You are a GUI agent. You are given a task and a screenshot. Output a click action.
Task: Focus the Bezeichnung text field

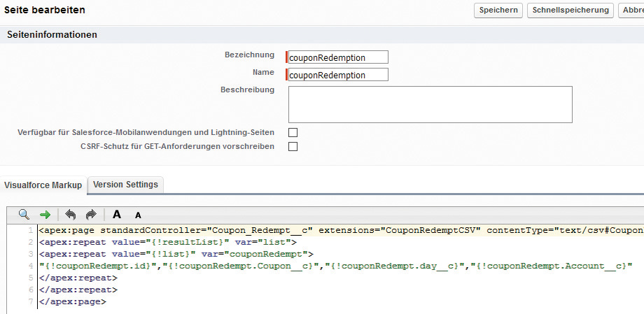(338, 57)
